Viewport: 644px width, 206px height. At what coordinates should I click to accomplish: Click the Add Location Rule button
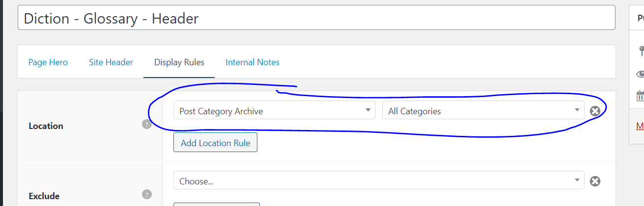[215, 143]
